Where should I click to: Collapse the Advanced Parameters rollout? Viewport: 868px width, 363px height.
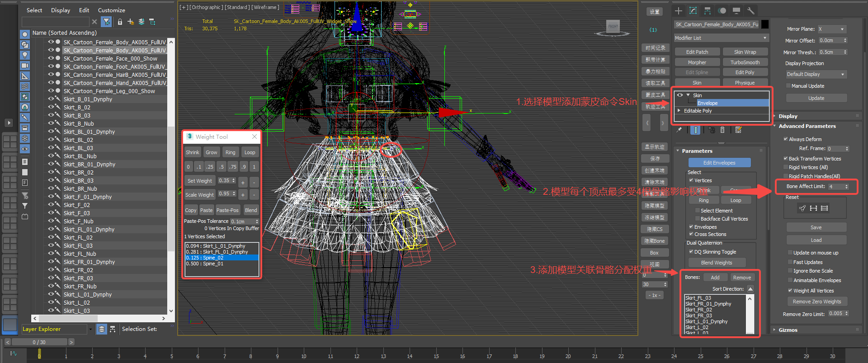click(x=807, y=126)
